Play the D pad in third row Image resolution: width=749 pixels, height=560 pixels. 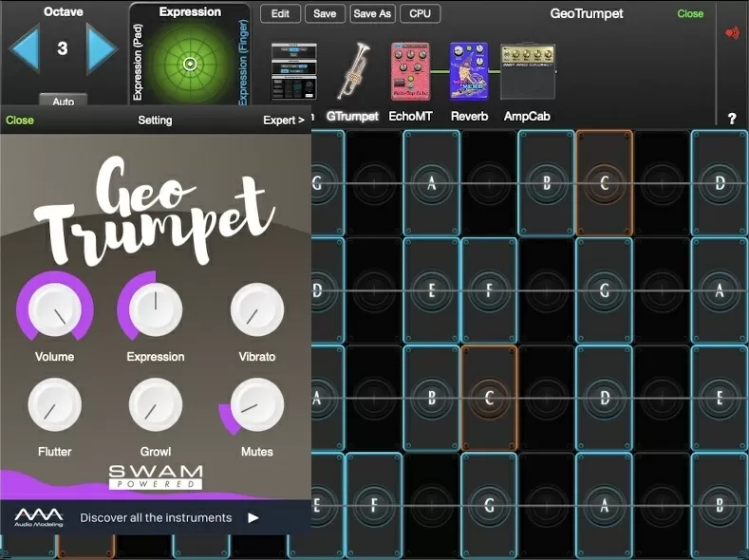tap(605, 398)
